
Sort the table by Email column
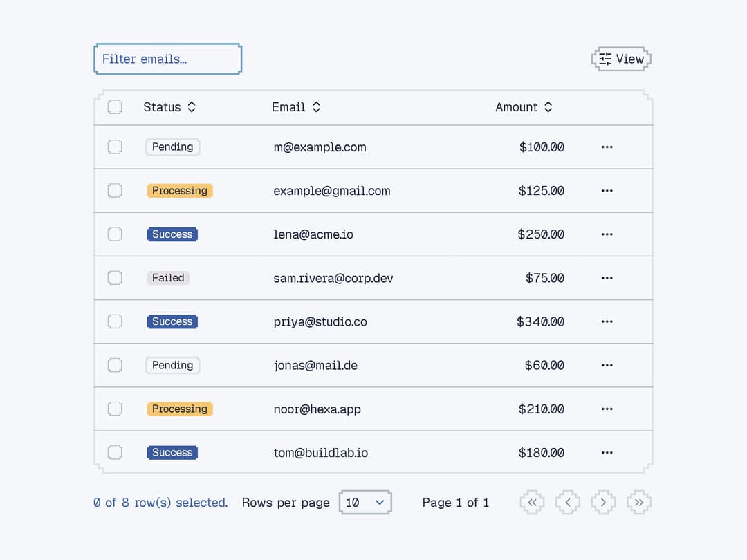[296, 107]
